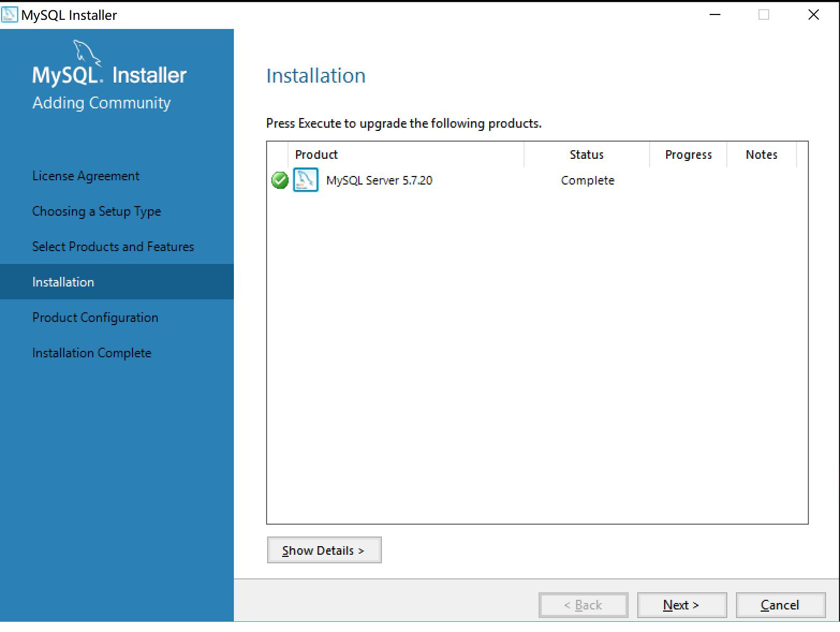Click the Adding Community subtitle
Screen dimensions: 840x632
(x=101, y=102)
